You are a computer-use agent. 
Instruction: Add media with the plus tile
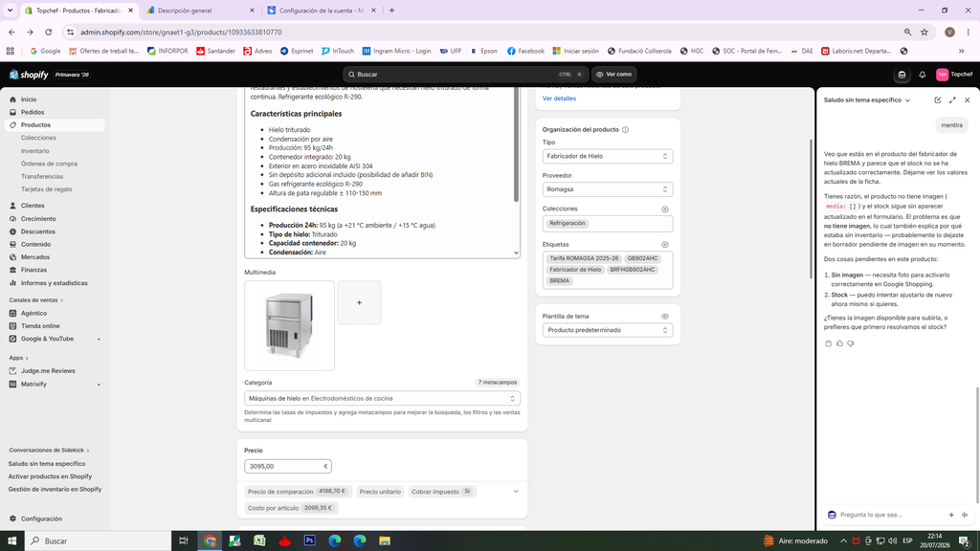[x=360, y=302]
